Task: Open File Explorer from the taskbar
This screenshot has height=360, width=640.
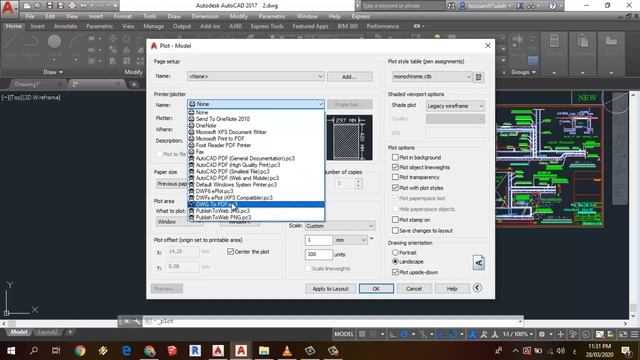Action: point(264,351)
